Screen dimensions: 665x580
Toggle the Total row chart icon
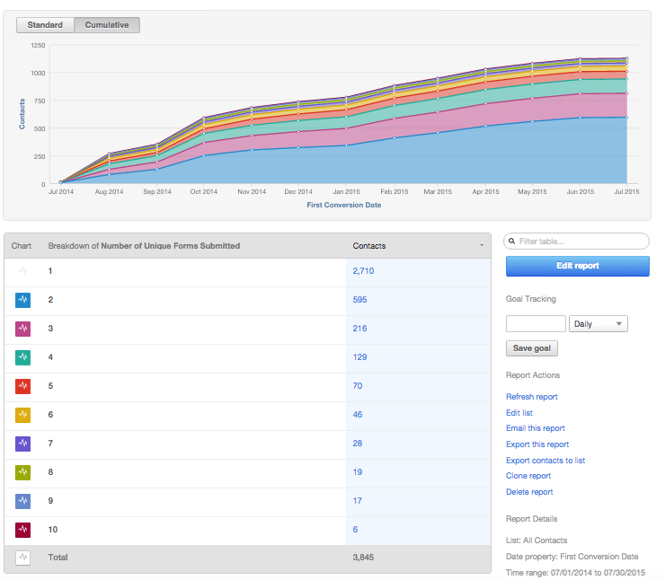(22, 557)
